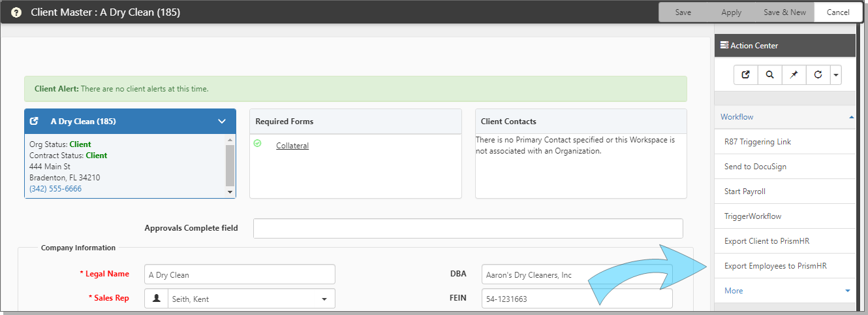The height and width of the screenshot is (315, 868).
Task: Click the pin icon in Action Center
Action: pyautogui.click(x=794, y=75)
